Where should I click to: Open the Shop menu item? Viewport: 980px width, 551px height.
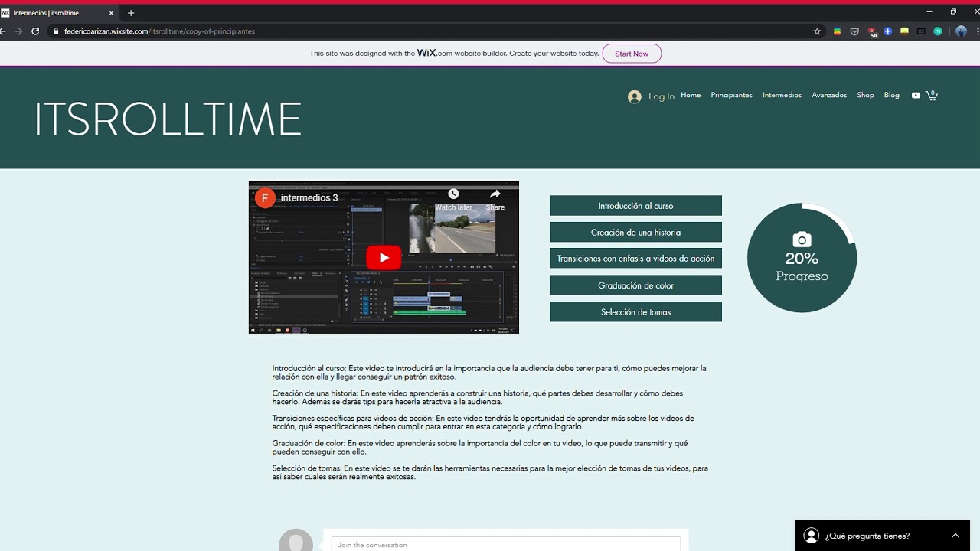[865, 95]
